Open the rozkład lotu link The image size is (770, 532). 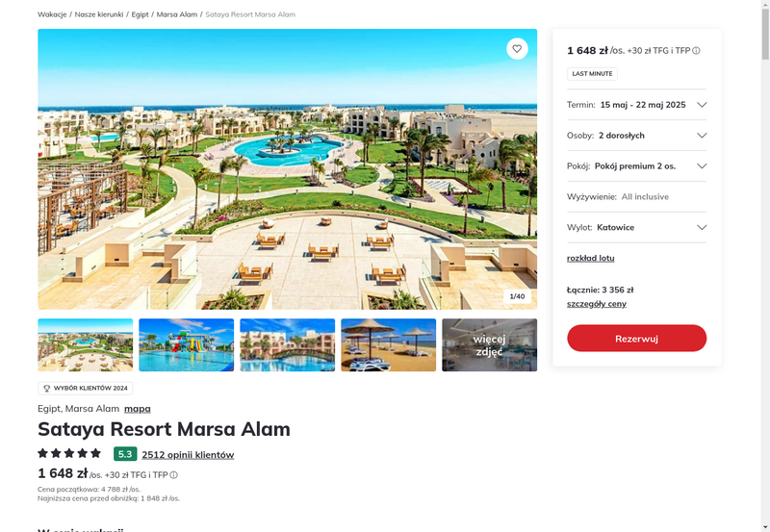tap(590, 258)
